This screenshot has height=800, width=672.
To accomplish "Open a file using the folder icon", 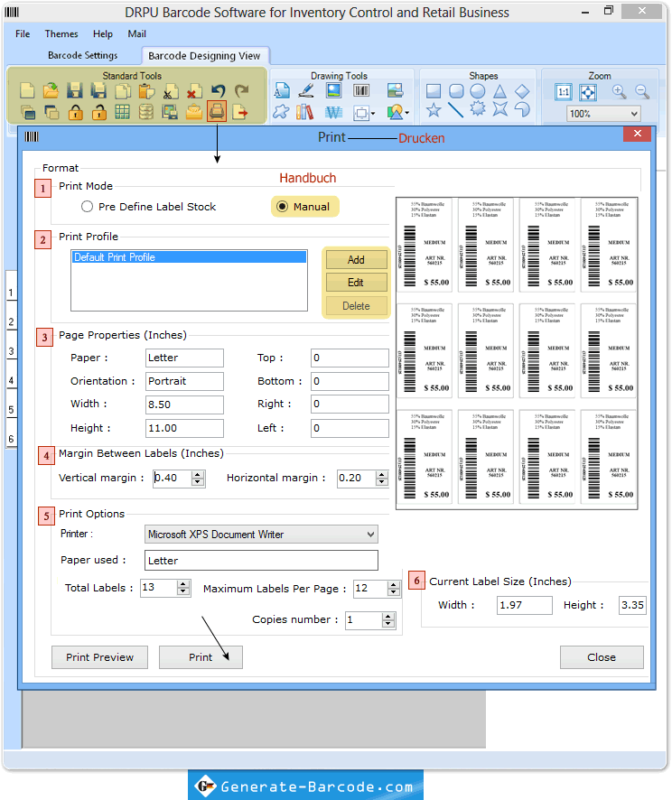I will click(x=51, y=91).
